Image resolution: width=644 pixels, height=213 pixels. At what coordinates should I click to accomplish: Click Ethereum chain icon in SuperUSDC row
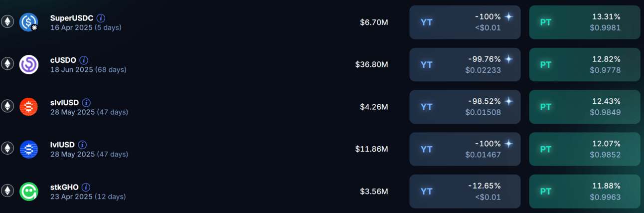click(7, 21)
